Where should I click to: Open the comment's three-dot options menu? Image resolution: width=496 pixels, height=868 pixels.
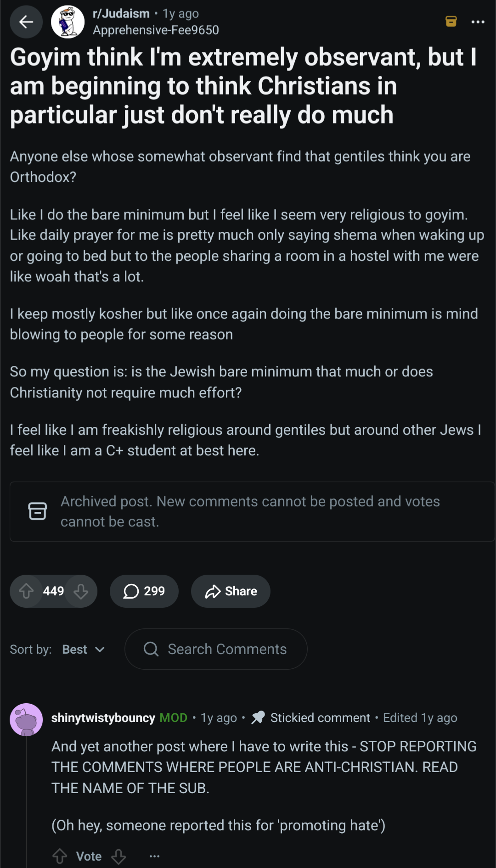click(x=154, y=856)
